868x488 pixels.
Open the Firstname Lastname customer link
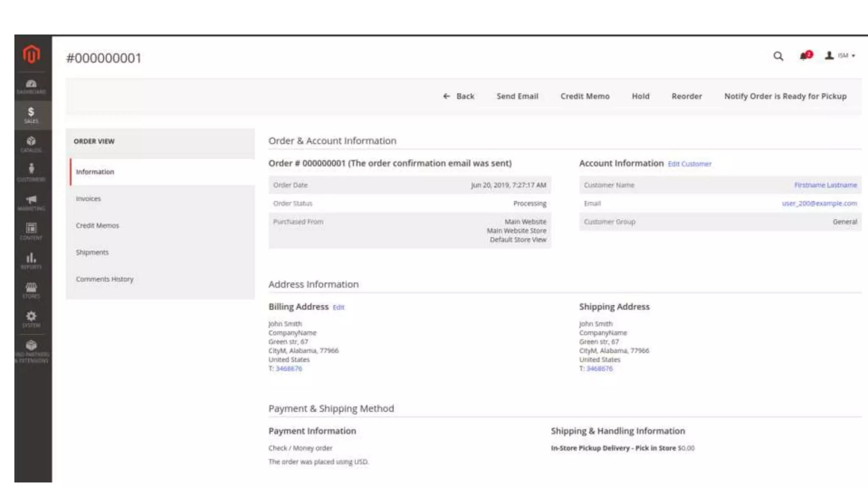click(x=825, y=185)
